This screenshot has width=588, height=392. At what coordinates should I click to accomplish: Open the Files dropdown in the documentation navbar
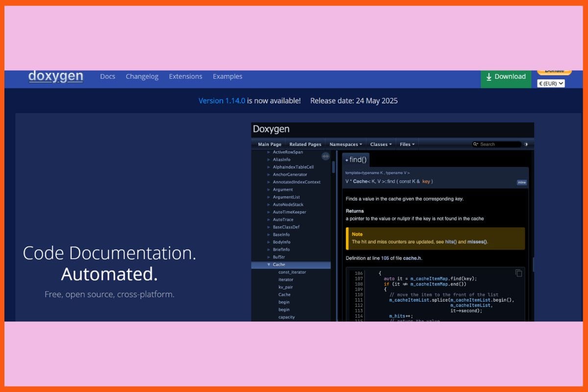point(407,144)
